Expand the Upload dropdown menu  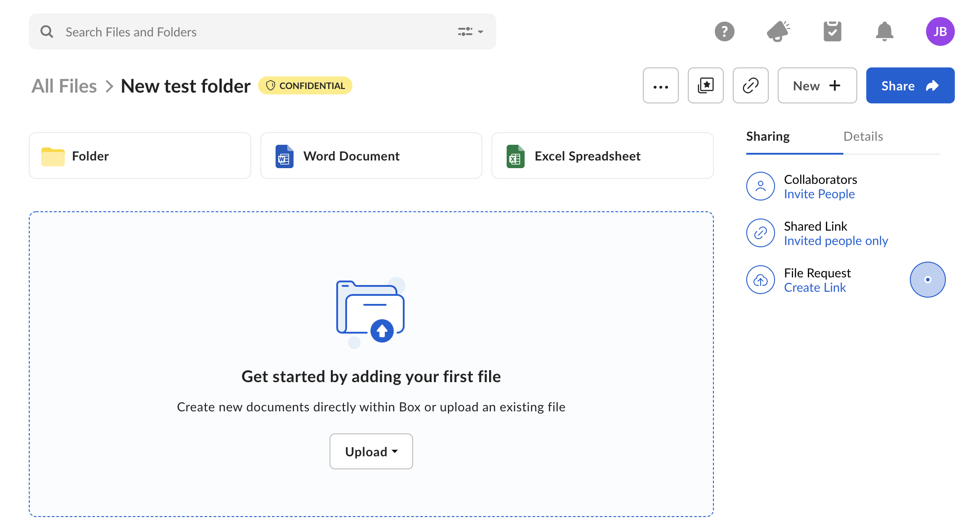click(x=371, y=451)
